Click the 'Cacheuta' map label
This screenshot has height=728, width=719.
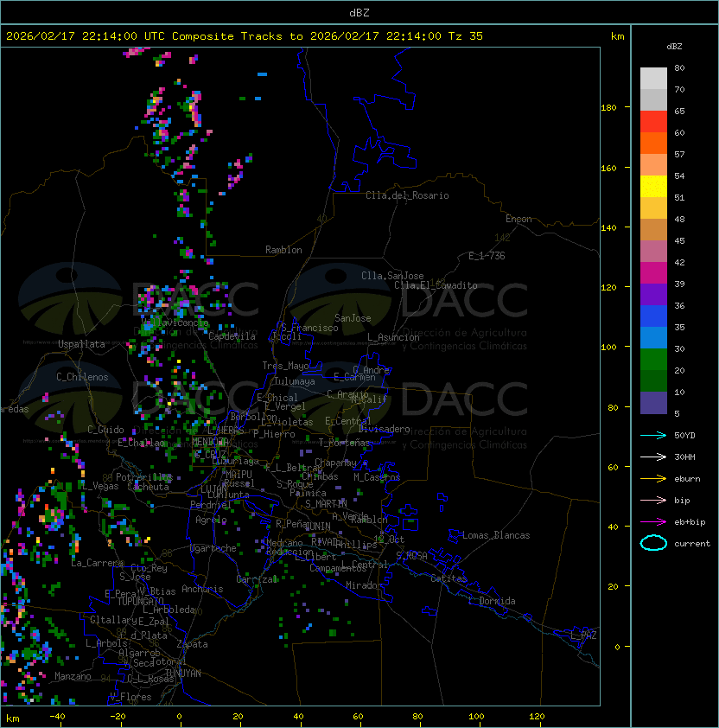[148, 487]
